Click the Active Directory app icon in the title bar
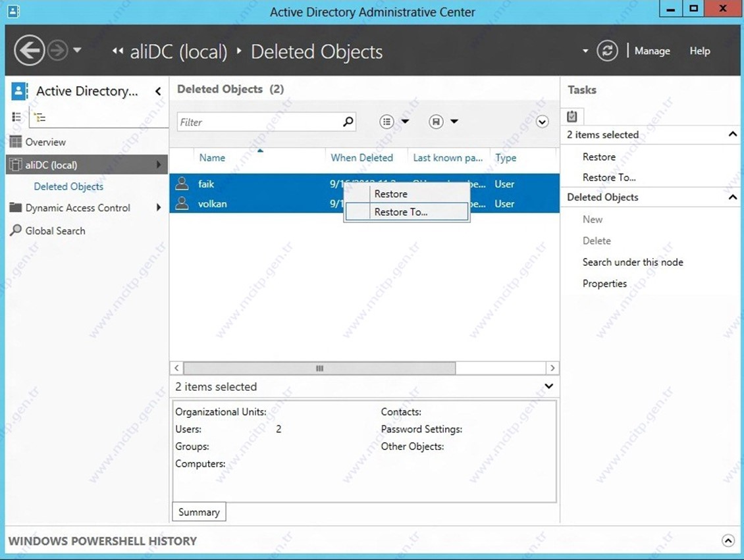 pyautogui.click(x=13, y=11)
